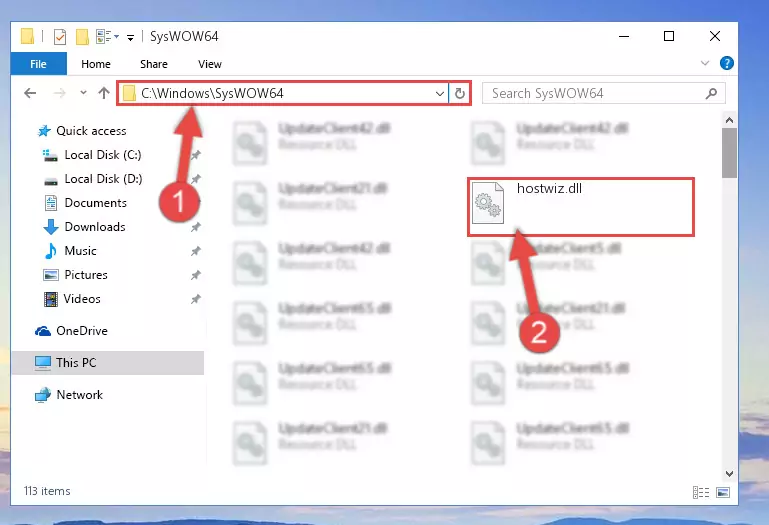Click scrollbar up arrow in file list
The width and height of the screenshot is (769, 525).
tap(729, 120)
